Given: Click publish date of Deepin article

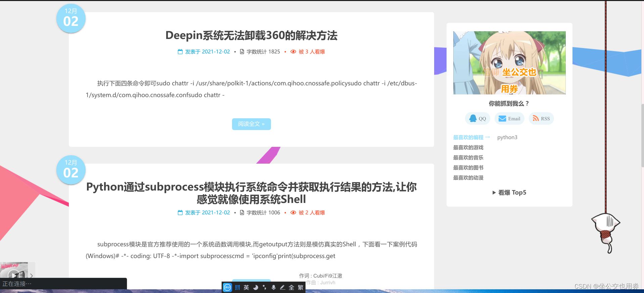Looking at the screenshot, I should (208, 52).
